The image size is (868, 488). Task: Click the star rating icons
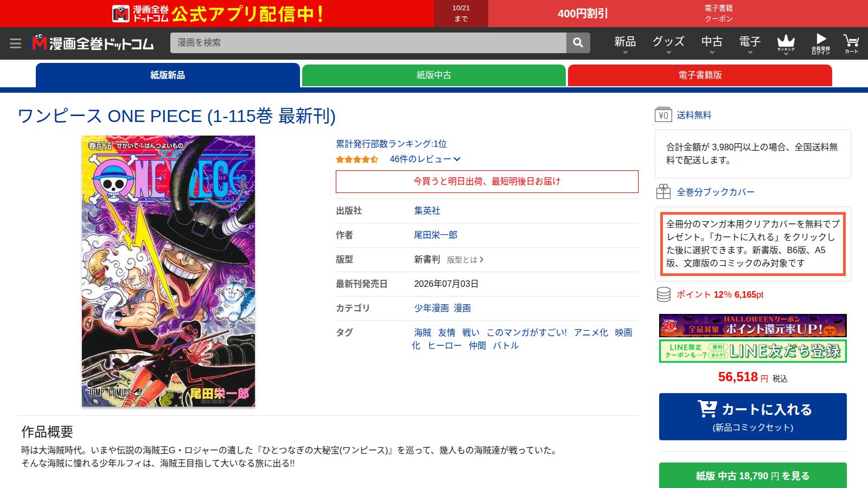tap(357, 159)
